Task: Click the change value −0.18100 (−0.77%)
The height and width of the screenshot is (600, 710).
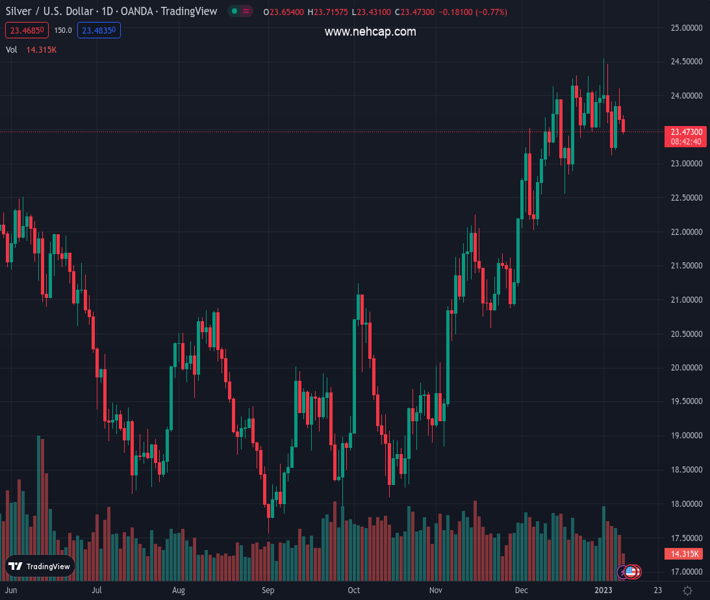Action: [473, 12]
